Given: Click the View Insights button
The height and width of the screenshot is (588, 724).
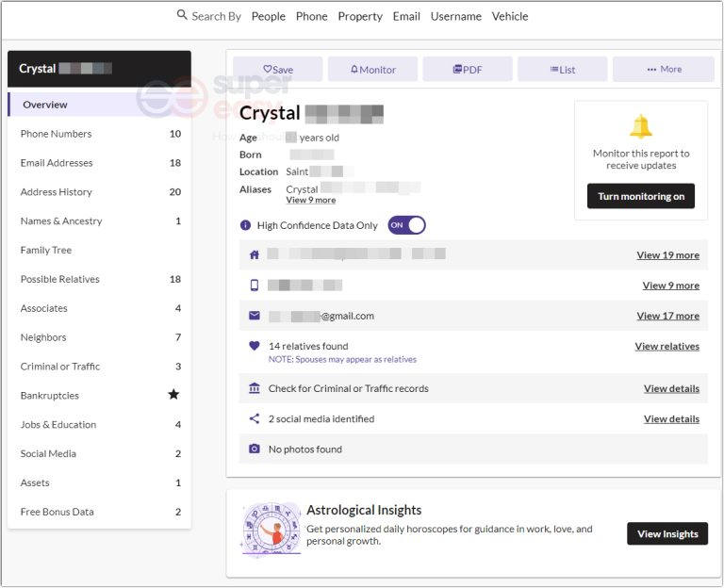Looking at the screenshot, I should pyautogui.click(x=666, y=533).
